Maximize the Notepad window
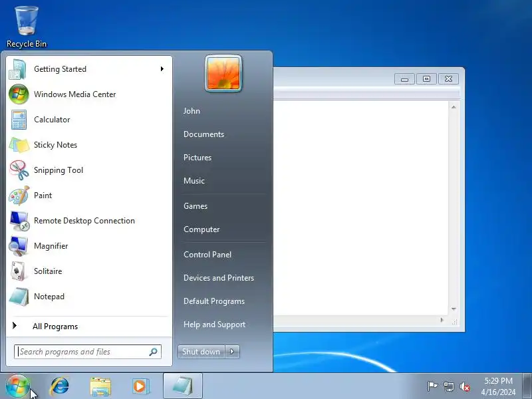This screenshot has width=532, height=399. pos(426,79)
